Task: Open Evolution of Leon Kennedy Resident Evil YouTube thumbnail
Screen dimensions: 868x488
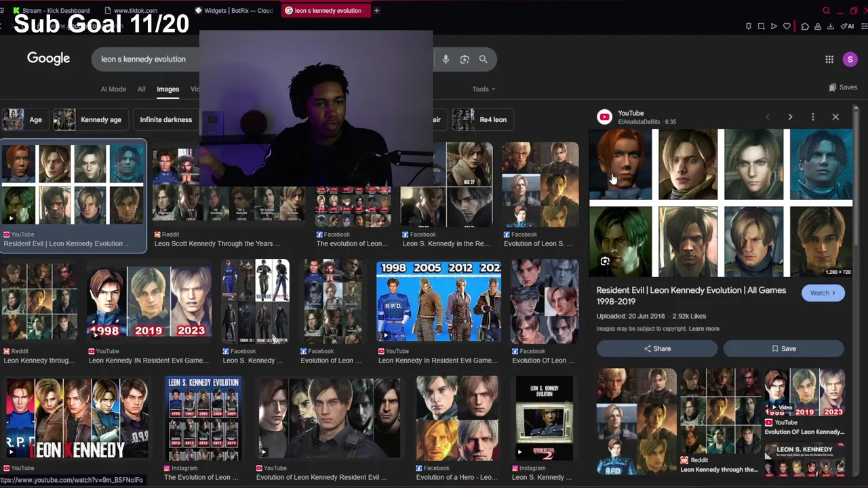Action: (x=328, y=418)
